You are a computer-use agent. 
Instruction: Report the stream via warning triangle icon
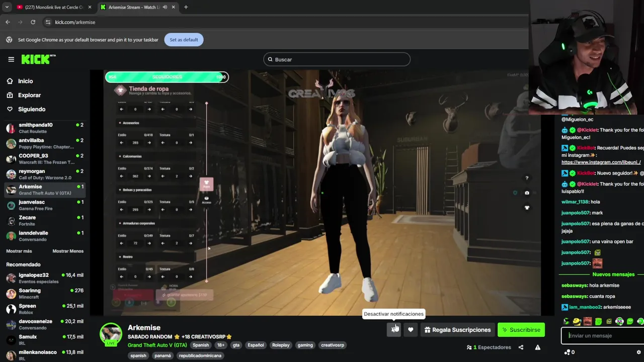click(537, 347)
